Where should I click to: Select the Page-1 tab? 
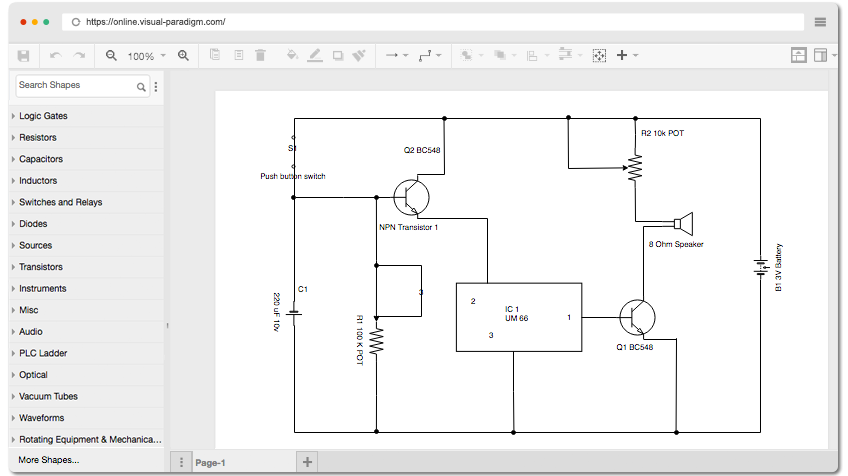210,462
